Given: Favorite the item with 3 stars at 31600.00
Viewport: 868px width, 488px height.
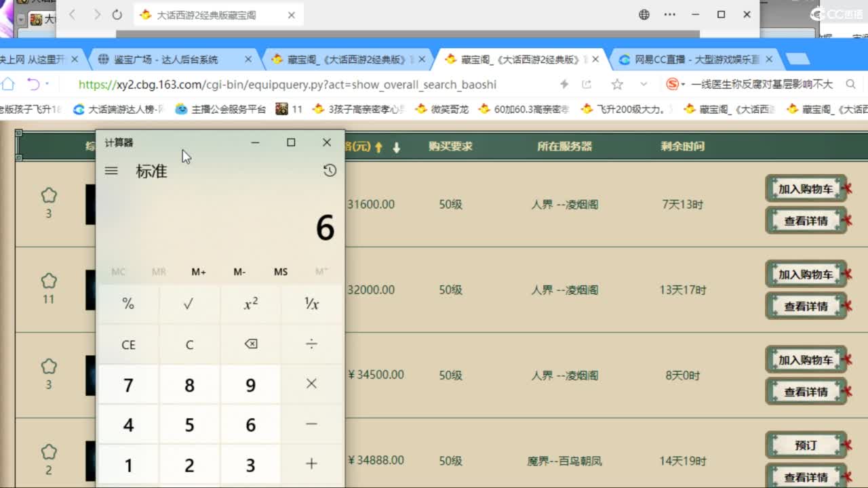Looking at the screenshot, I should (49, 196).
